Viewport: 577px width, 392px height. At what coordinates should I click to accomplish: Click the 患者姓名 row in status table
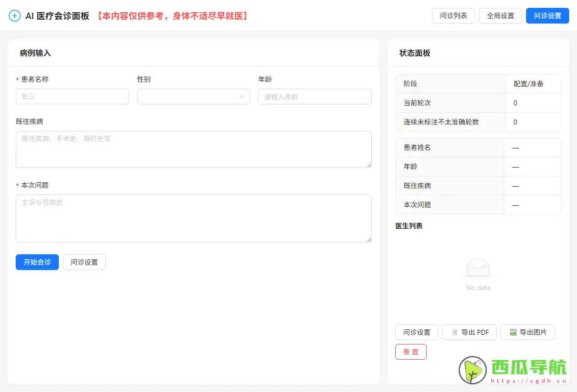click(x=478, y=147)
